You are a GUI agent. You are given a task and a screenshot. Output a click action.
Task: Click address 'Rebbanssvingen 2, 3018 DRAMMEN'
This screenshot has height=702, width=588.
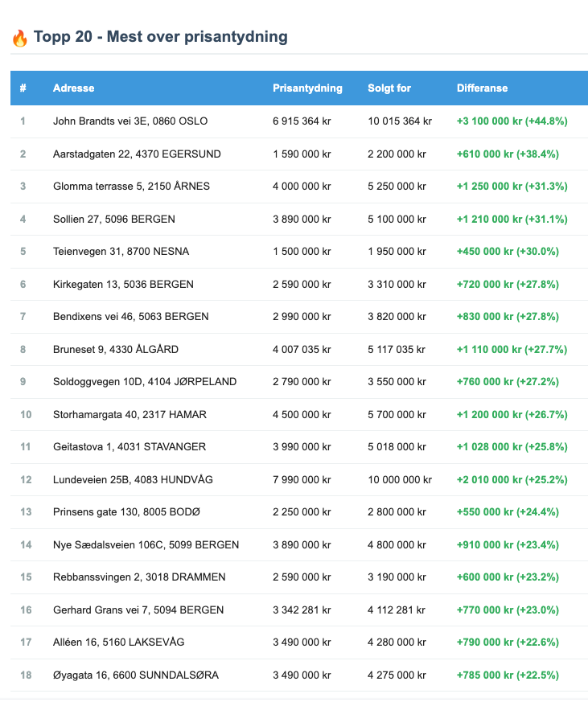coord(139,577)
